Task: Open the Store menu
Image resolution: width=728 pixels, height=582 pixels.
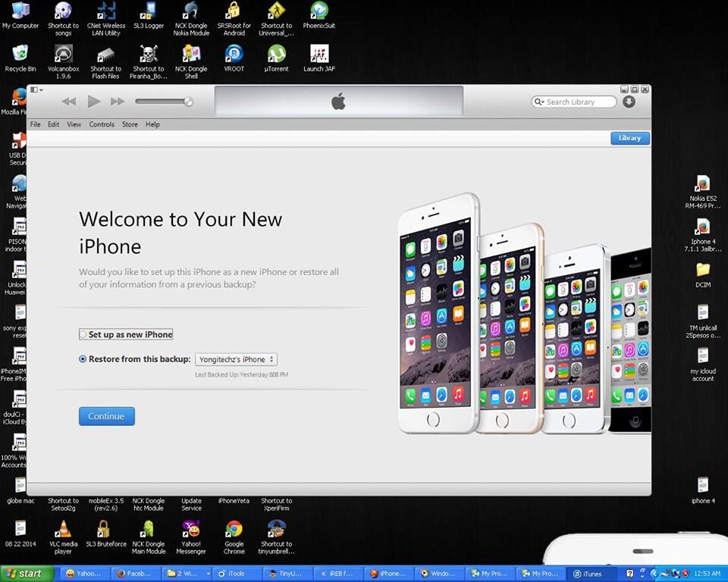Action: click(x=130, y=124)
